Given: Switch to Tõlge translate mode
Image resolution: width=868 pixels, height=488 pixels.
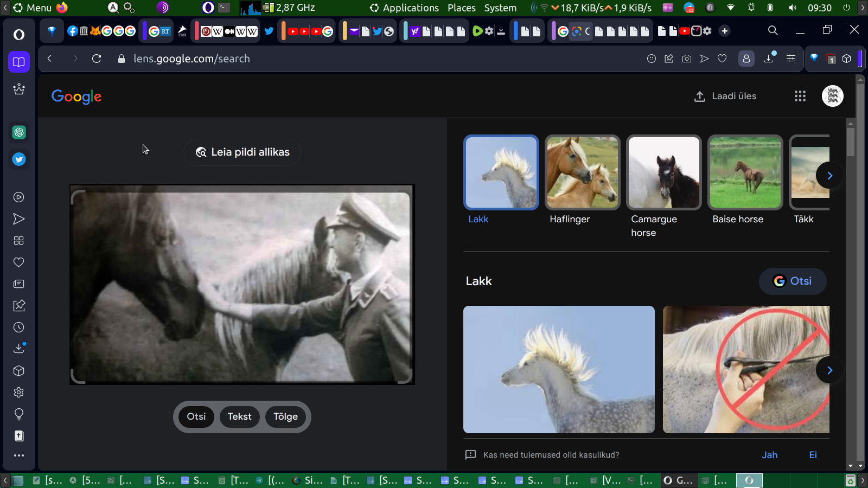Looking at the screenshot, I should point(285,416).
